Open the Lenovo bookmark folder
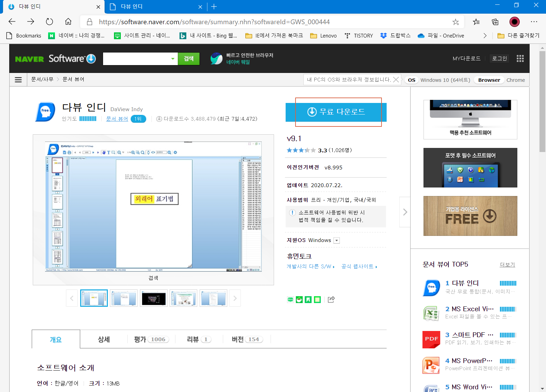This screenshot has height=392, width=546. (324, 35)
